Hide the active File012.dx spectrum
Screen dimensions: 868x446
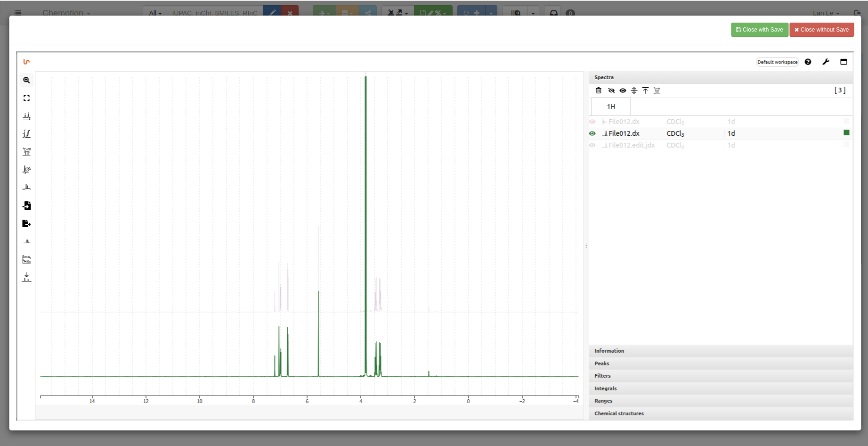[x=592, y=133]
